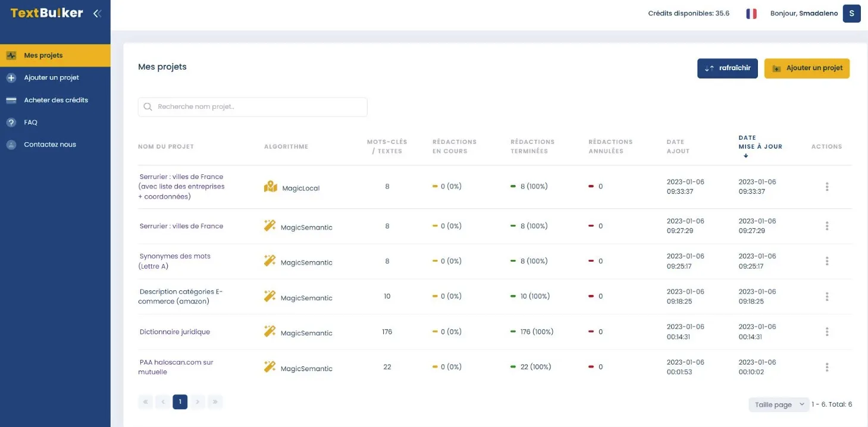868x427 pixels.
Task: Click the user avatar 'S' icon
Action: (851, 13)
